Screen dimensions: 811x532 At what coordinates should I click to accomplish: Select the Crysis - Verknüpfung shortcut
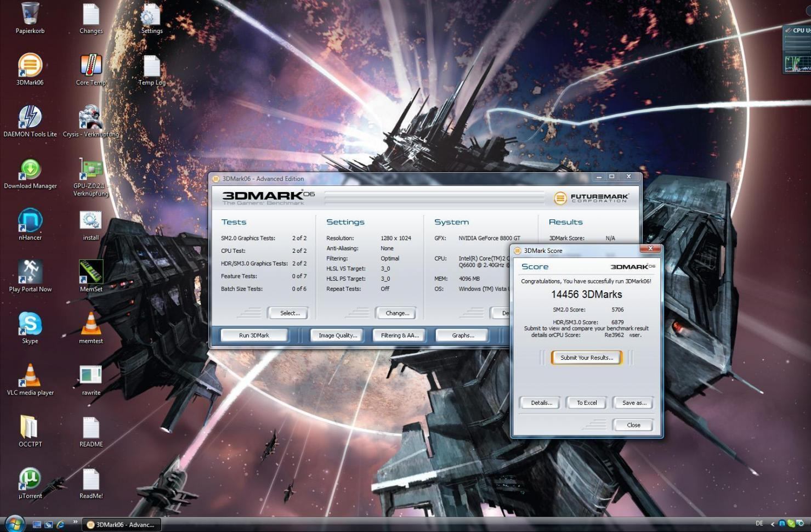pyautogui.click(x=91, y=121)
